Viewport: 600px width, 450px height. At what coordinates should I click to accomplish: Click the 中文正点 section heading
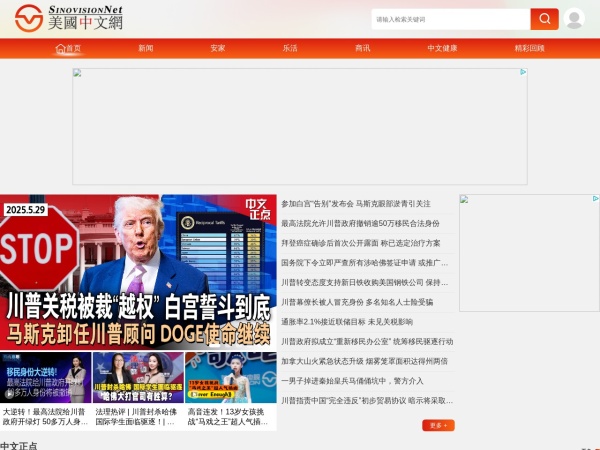[19, 446]
